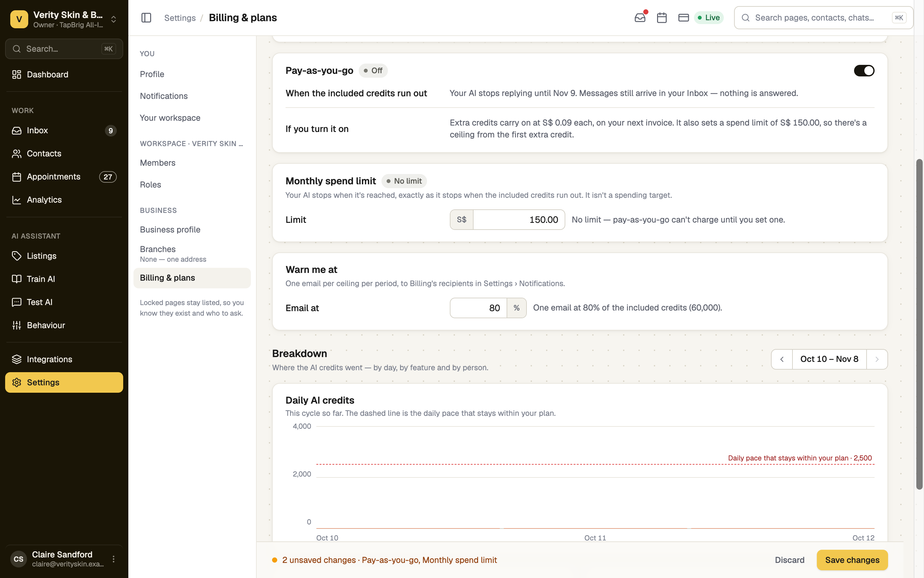Click the Train AI book icon
Screen dimensions: 924x578
(16, 279)
